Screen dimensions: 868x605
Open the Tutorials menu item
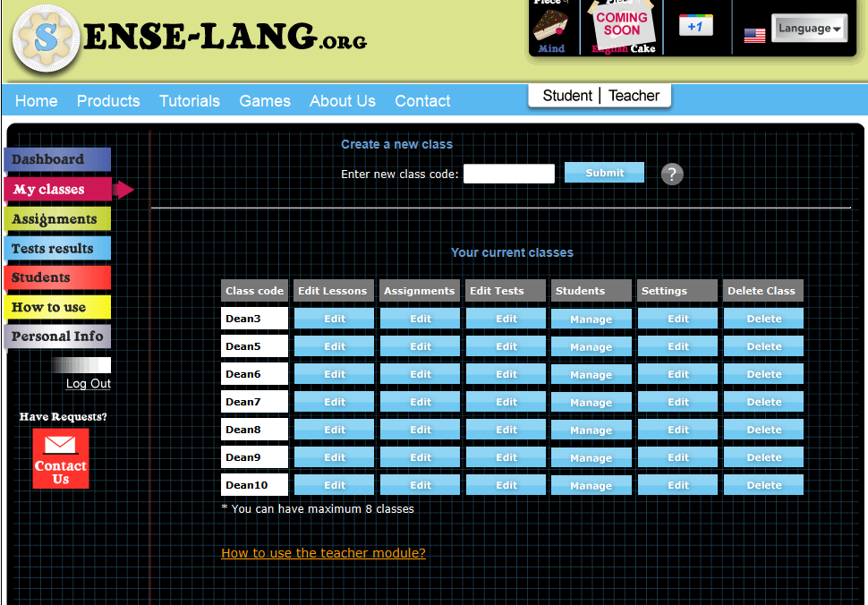click(x=190, y=101)
